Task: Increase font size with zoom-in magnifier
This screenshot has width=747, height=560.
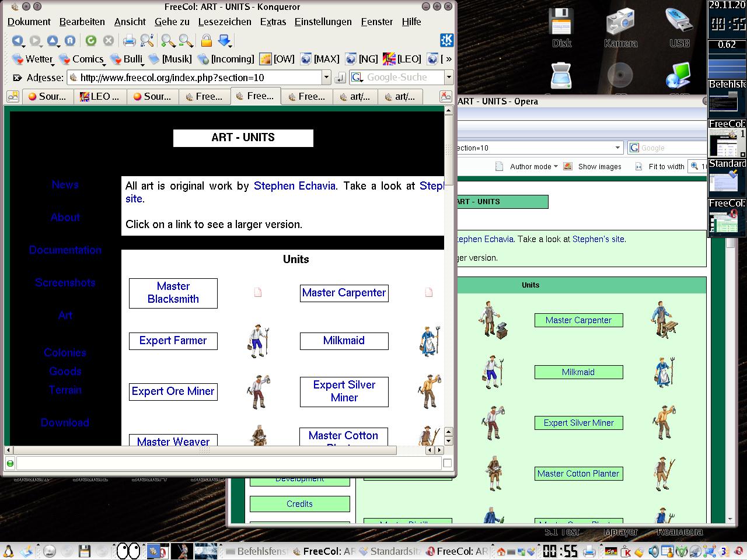Action: (168, 40)
